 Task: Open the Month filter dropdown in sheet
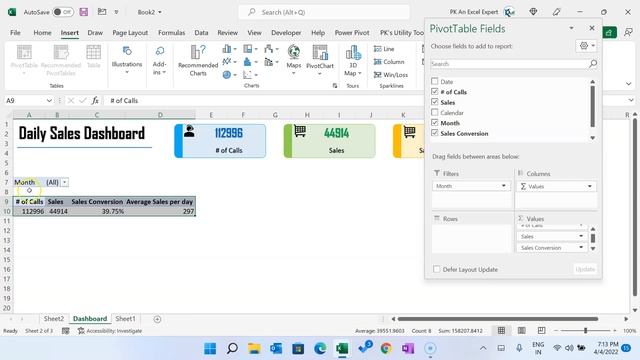[x=65, y=182]
